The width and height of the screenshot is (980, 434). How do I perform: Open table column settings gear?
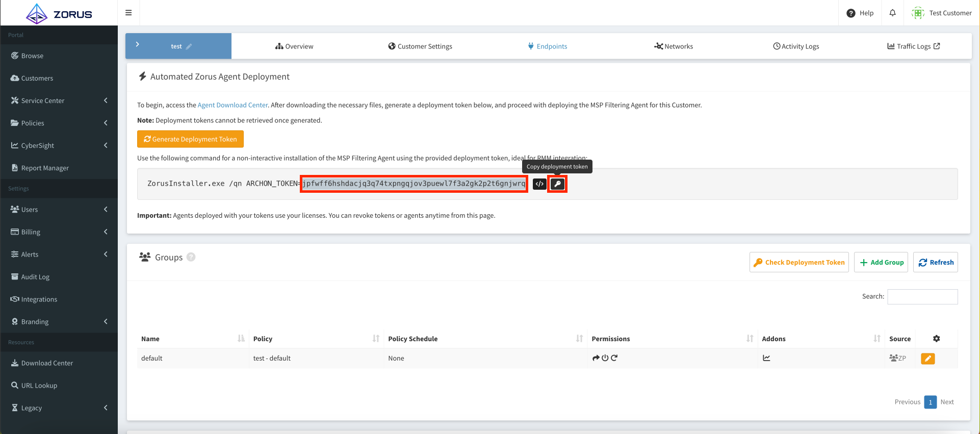pyautogui.click(x=936, y=339)
